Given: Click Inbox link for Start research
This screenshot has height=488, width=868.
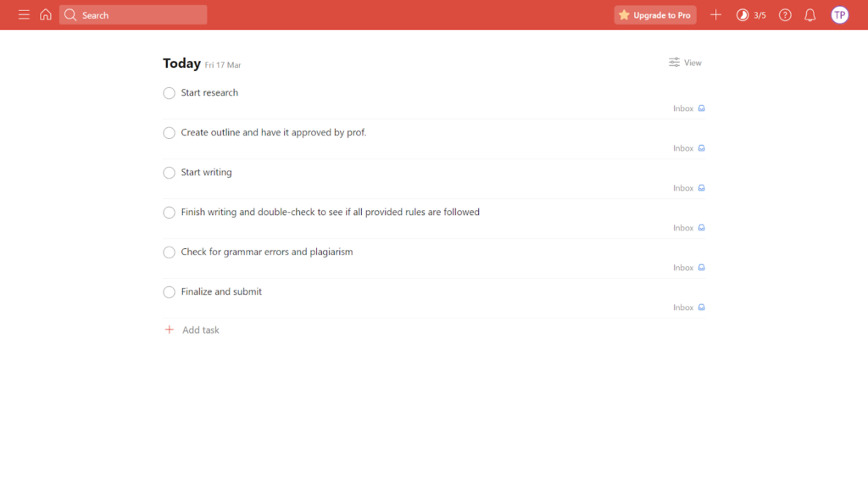Looking at the screenshot, I should coord(688,108).
